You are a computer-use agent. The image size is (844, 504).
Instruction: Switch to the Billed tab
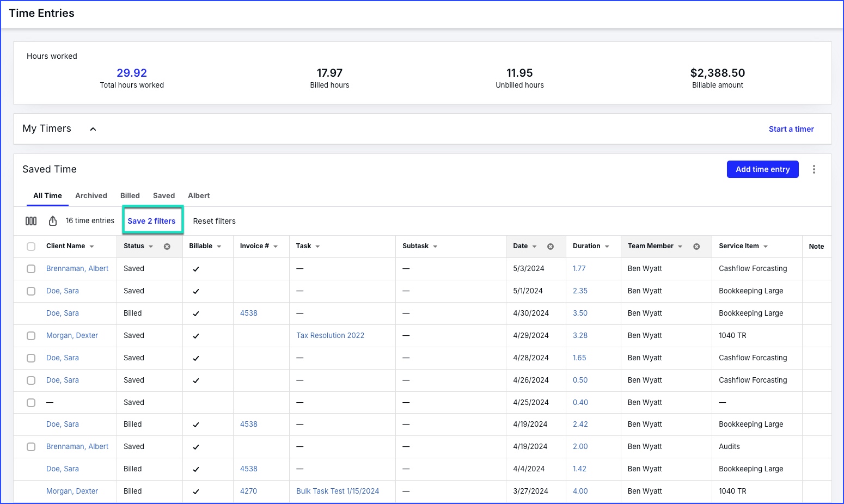click(130, 195)
